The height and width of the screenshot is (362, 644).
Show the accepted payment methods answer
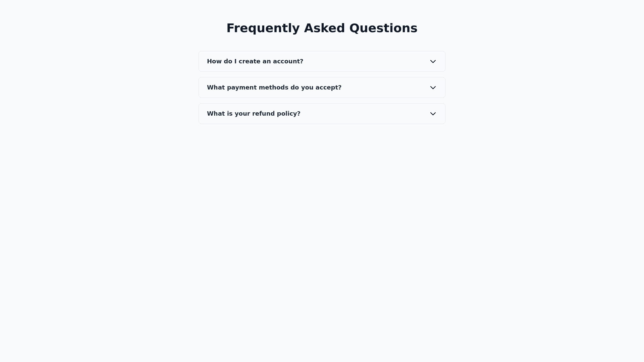click(x=322, y=87)
